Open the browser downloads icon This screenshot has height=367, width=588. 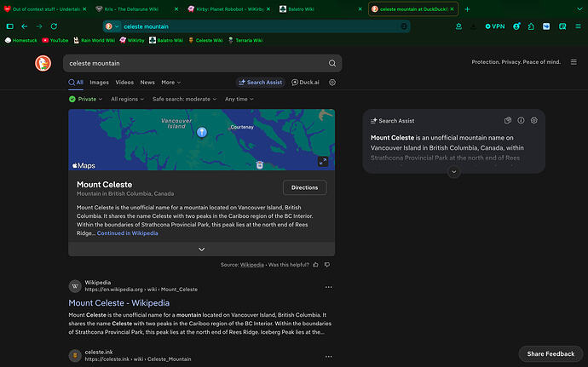click(473, 26)
